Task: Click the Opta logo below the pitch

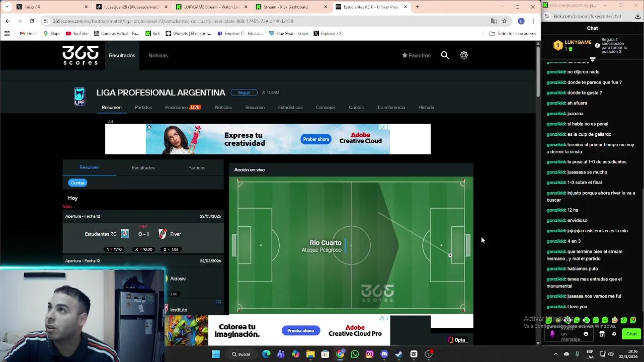Action: [457, 340]
